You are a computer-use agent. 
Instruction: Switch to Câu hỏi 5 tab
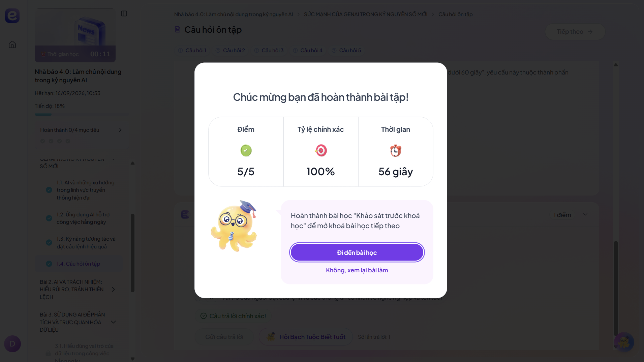coord(347,51)
